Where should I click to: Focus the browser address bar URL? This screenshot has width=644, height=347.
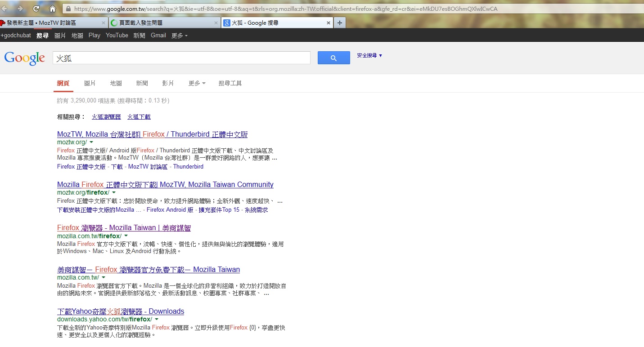click(x=286, y=9)
